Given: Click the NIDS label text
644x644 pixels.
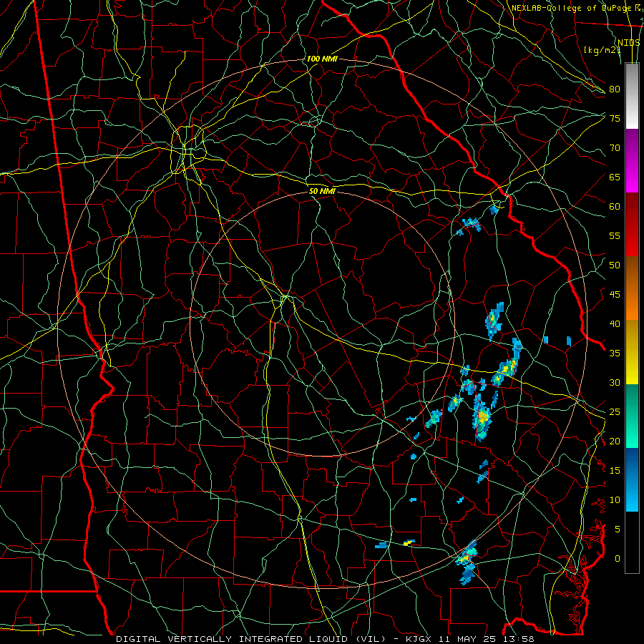Looking at the screenshot, I should click(629, 43).
